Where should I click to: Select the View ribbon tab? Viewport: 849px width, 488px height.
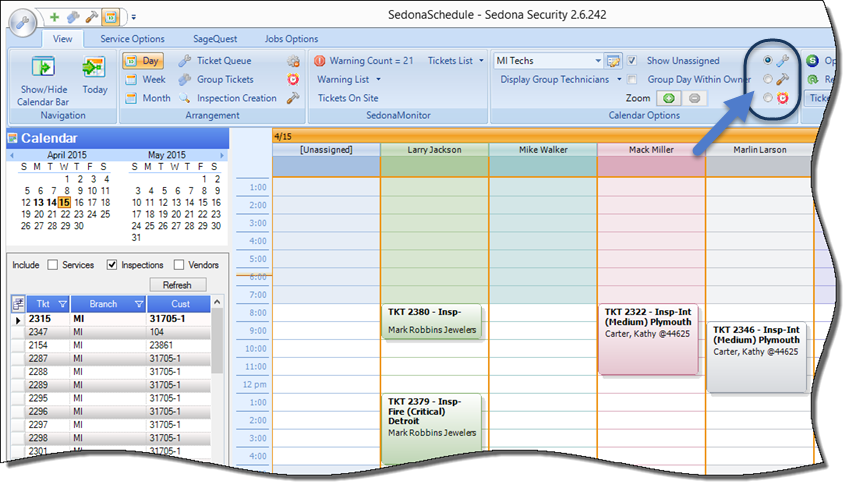[x=62, y=39]
